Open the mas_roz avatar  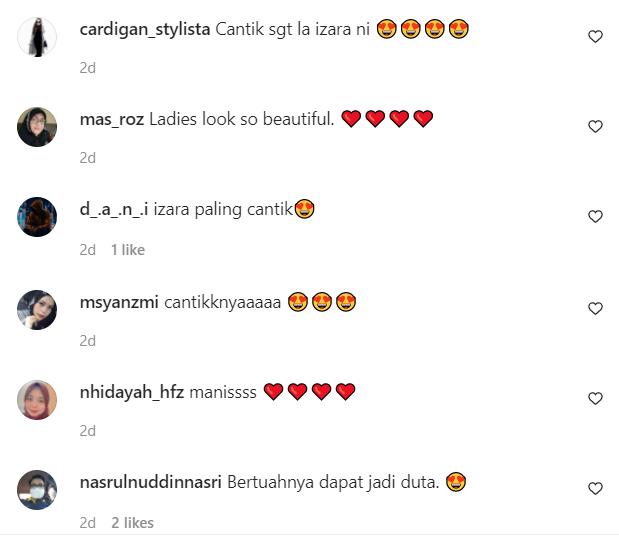[x=37, y=127]
